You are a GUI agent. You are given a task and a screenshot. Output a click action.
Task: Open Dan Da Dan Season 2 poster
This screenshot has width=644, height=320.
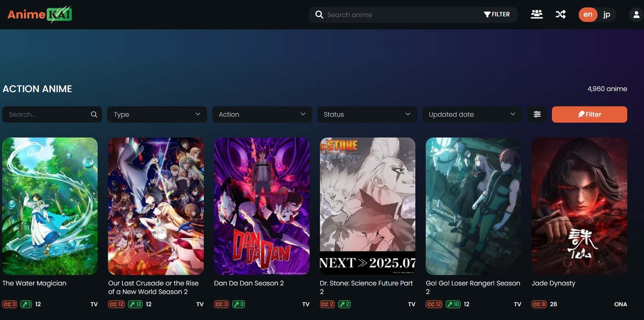(x=262, y=206)
